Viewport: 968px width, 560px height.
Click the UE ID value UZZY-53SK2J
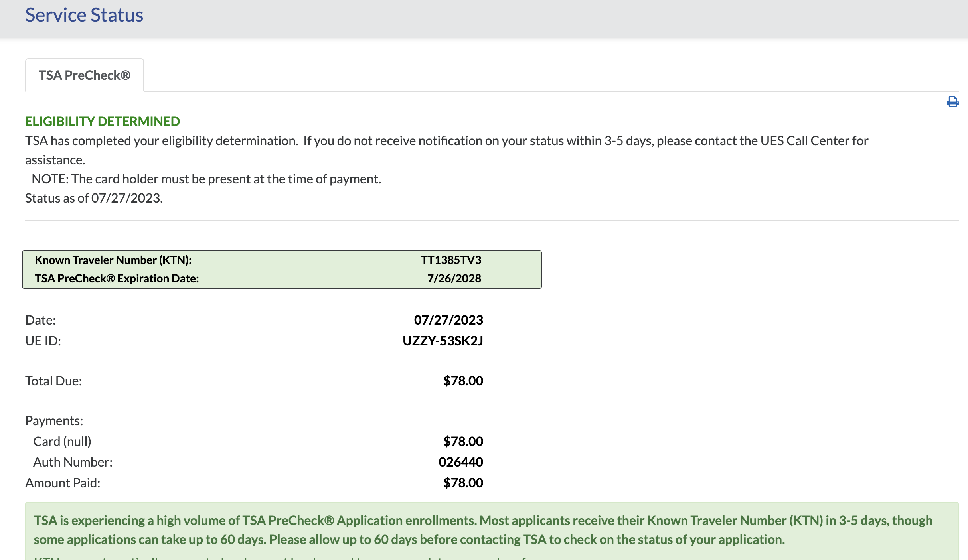443,341
